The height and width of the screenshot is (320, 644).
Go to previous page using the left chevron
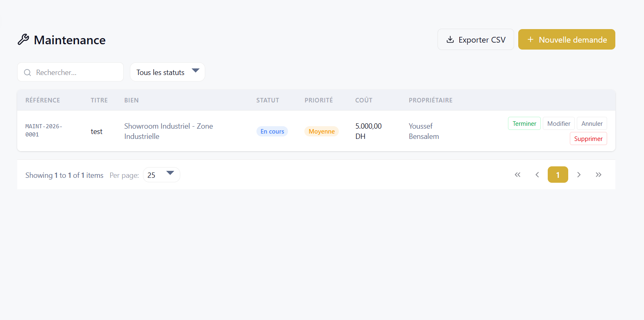click(x=537, y=175)
